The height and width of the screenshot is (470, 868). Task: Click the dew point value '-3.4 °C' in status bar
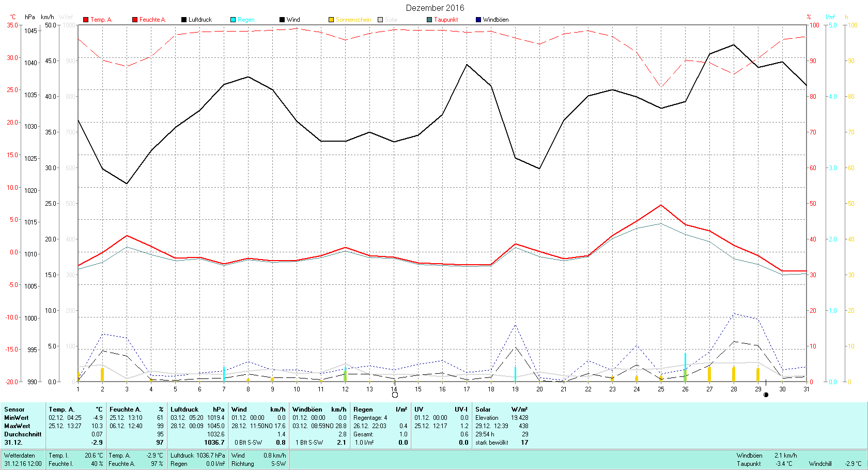(x=784, y=464)
